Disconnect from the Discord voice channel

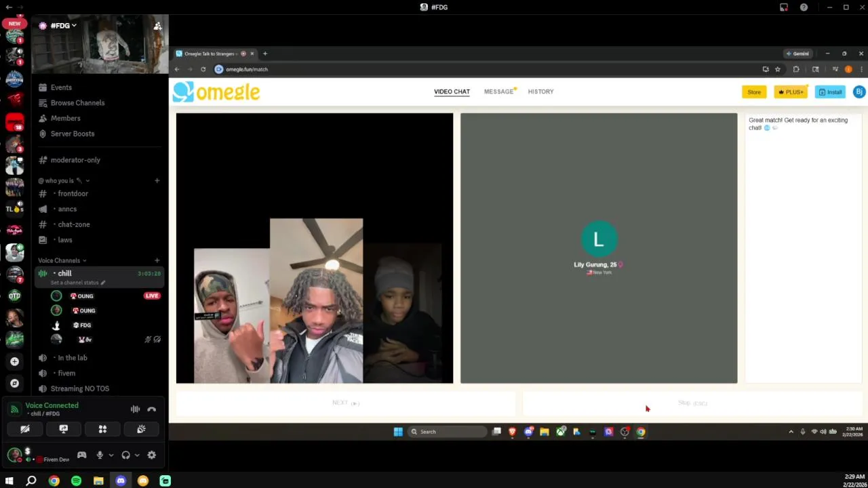(x=151, y=409)
